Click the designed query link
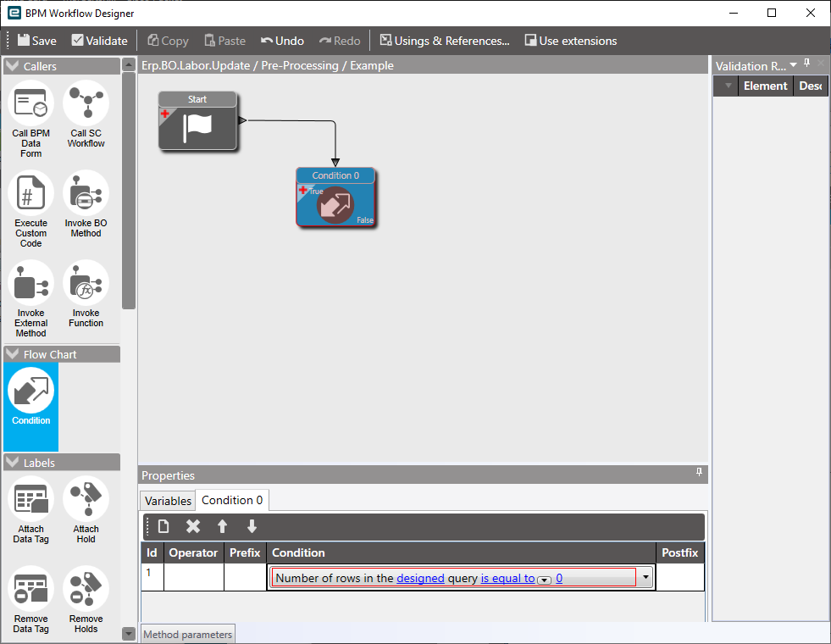This screenshot has height=644, width=831. tap(420, 578)
